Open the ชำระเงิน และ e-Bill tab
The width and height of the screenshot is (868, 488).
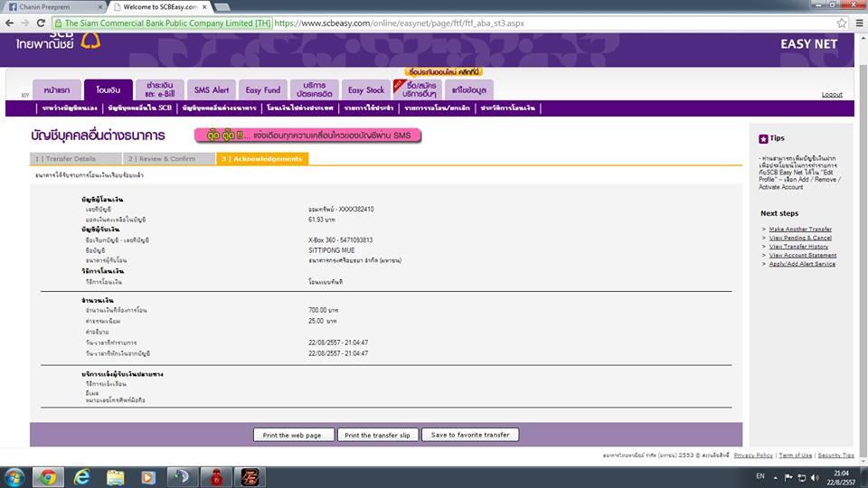click(x=160, y=89)
